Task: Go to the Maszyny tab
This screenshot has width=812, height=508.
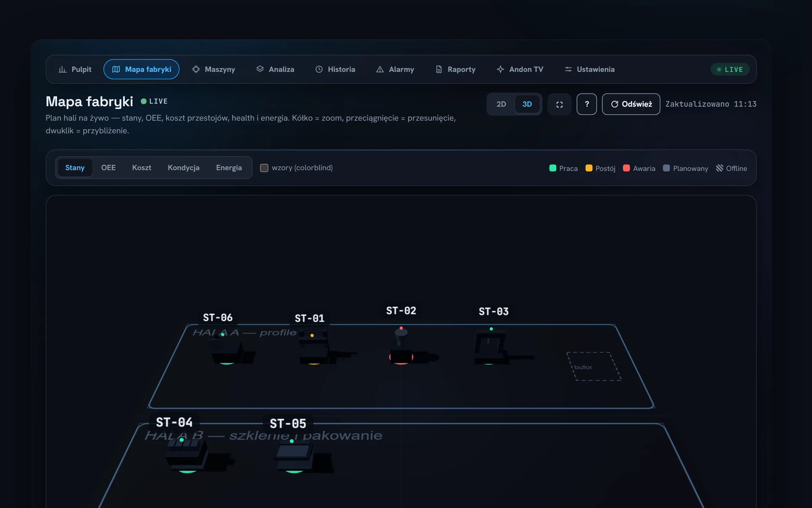Action: (x=213, y=69)
